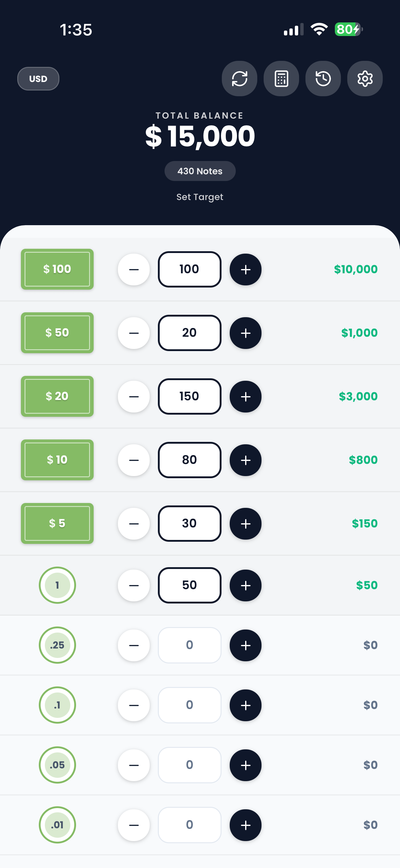400x868 pixels.
Task: Edit the .05 coin quantity field
Action: tap(189, 765)
